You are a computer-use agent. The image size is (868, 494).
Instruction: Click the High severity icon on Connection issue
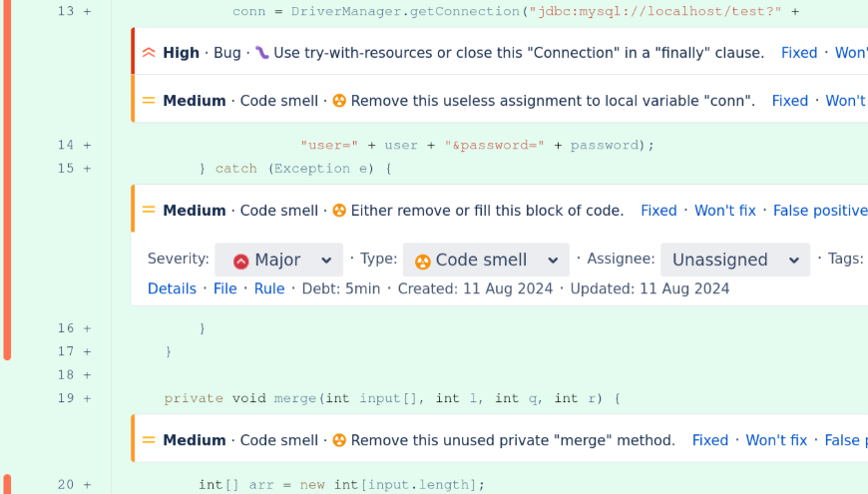point(149,53)
